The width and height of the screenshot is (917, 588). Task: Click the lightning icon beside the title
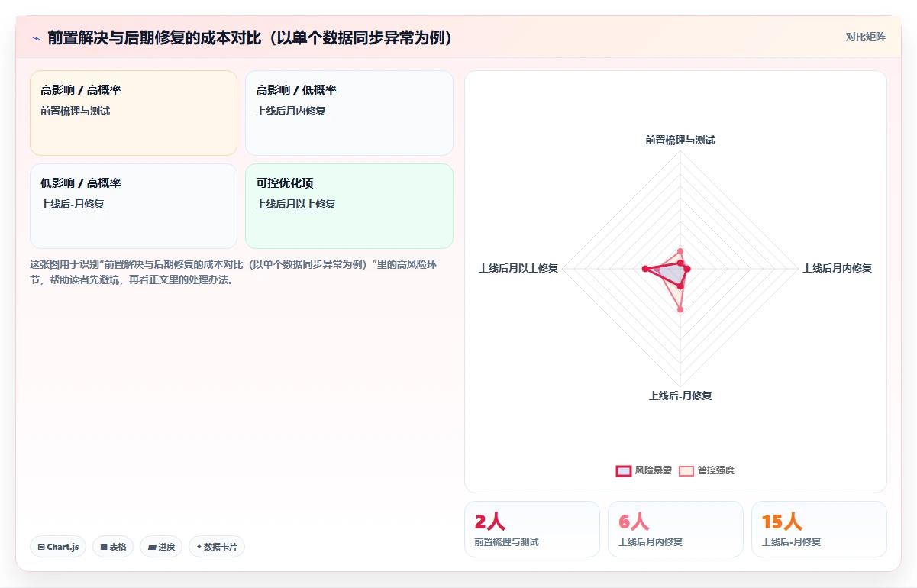tap(36, 37)
